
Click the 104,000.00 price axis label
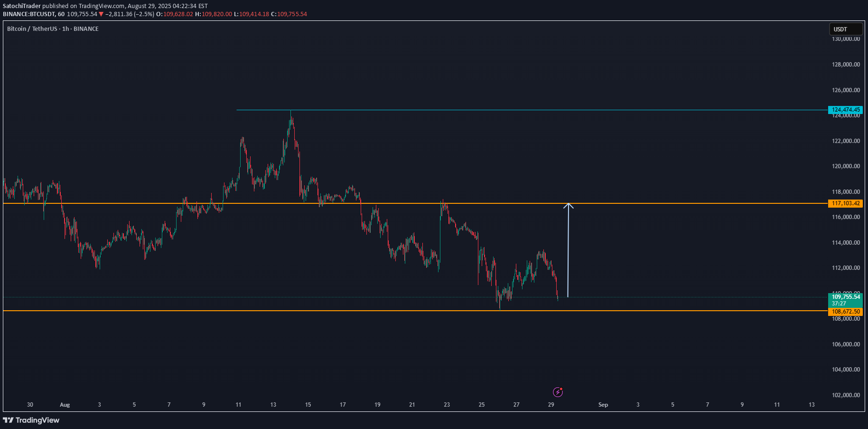(x=846, y=370)
